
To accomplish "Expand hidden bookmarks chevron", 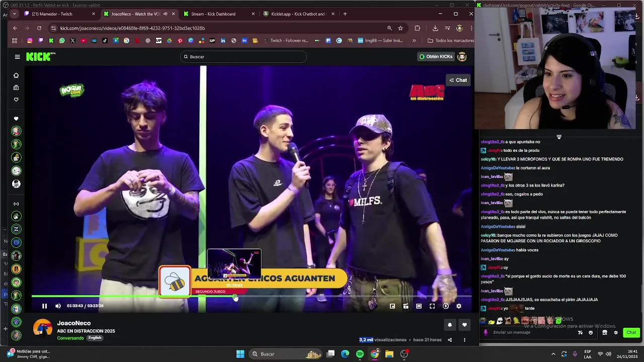I will pos(414,41).
